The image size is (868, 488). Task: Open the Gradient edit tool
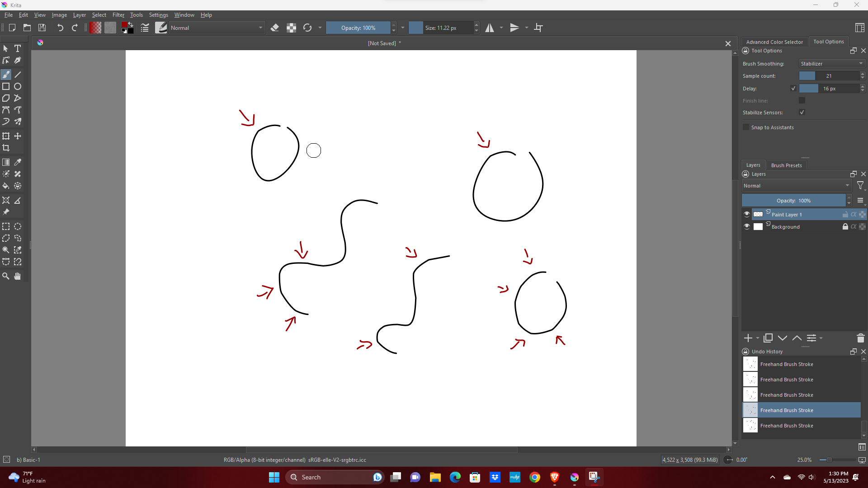6,162
